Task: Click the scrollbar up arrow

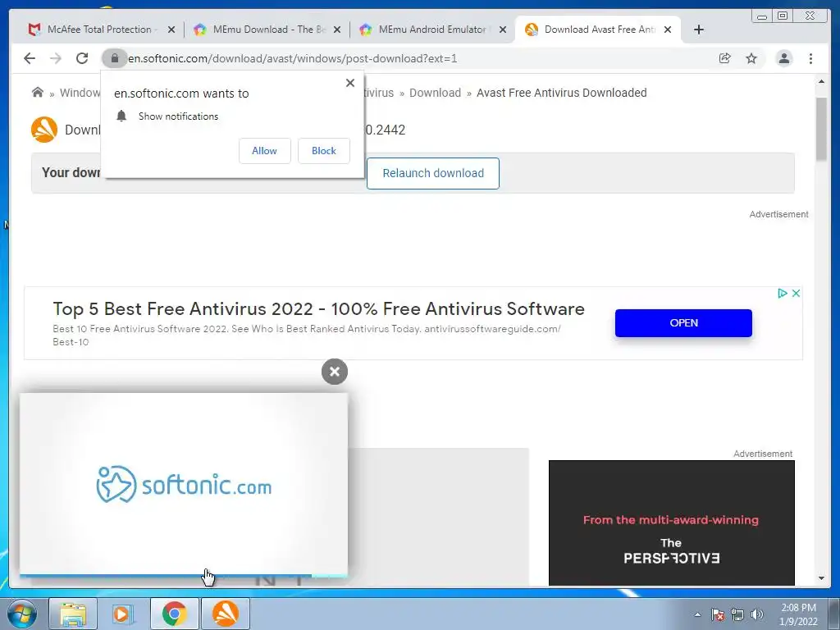Action: [x=821, y=81]
